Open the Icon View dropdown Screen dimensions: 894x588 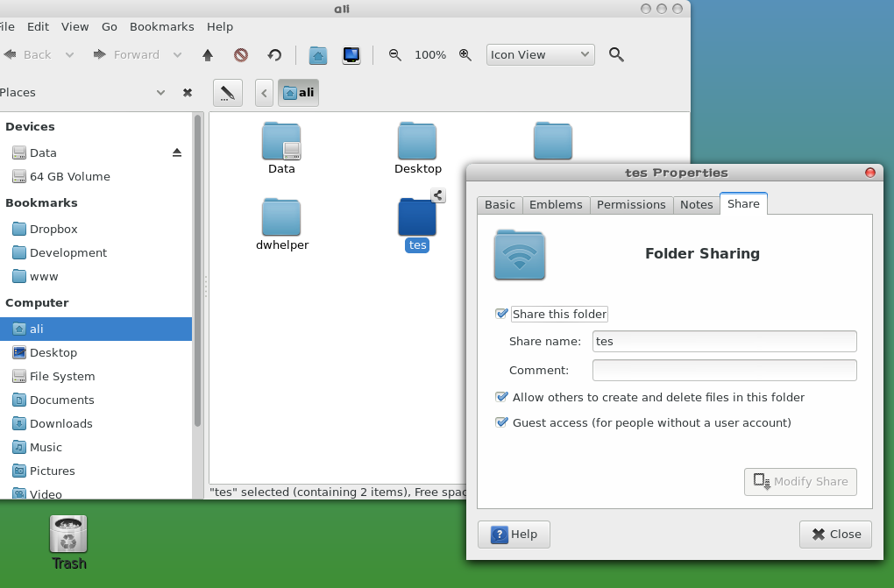point(540,55)
